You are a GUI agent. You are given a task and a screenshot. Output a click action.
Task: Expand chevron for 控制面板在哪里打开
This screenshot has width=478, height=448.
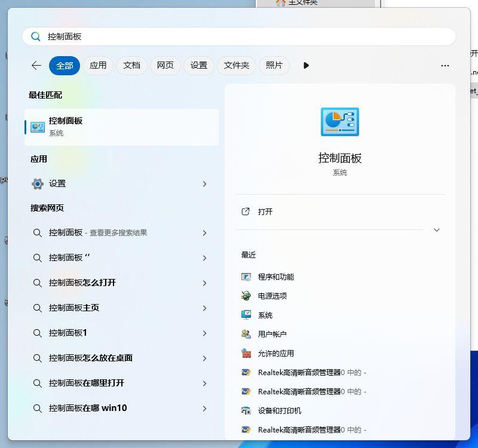pos(204,383)
